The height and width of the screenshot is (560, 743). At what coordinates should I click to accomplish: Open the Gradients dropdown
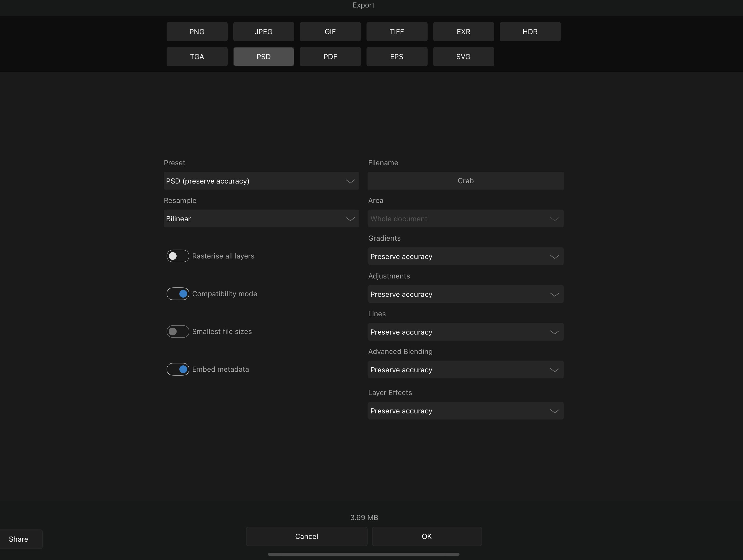[466, 256]
